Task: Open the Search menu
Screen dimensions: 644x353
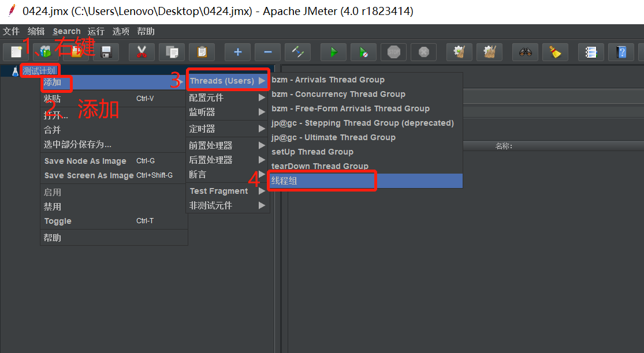Action: (x=66, y=31)
